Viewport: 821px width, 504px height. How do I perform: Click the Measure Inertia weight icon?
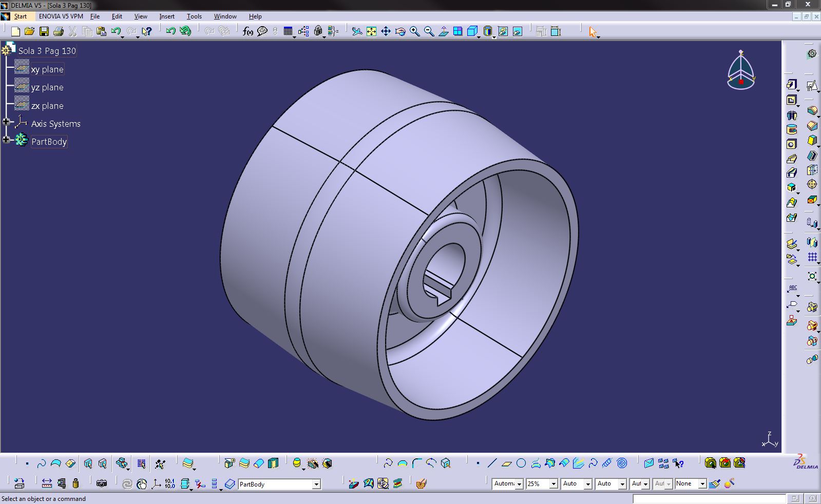click(x=76, y=483)
